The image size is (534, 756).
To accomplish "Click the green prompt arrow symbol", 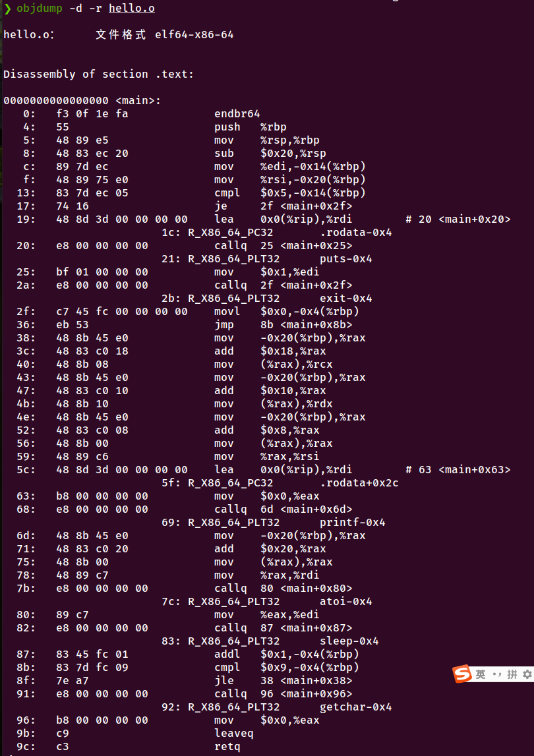I will [x=7, y=9].
